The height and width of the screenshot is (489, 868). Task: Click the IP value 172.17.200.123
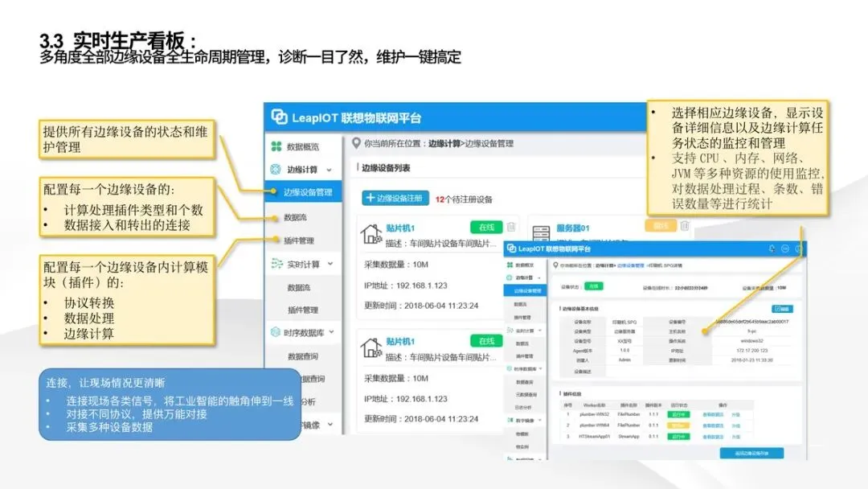[751, 350]
